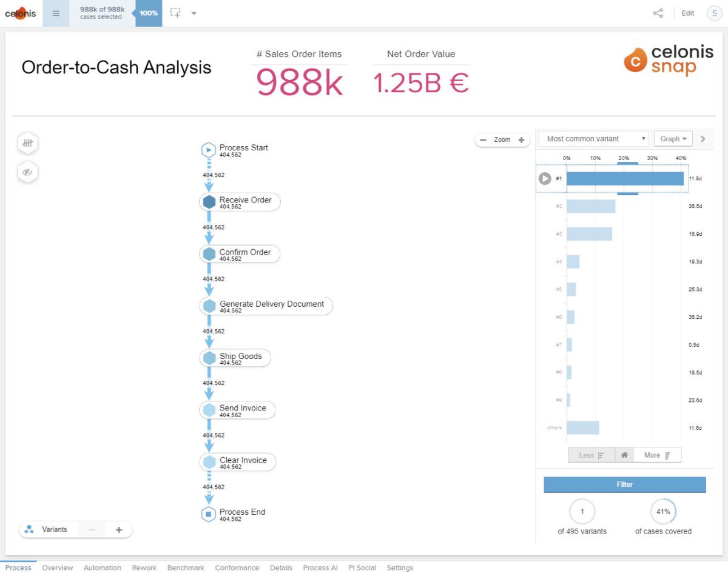Toggle the Less option in the variant explorer
The width and height of the screenshot is (728, 576).
coord(590,455)
